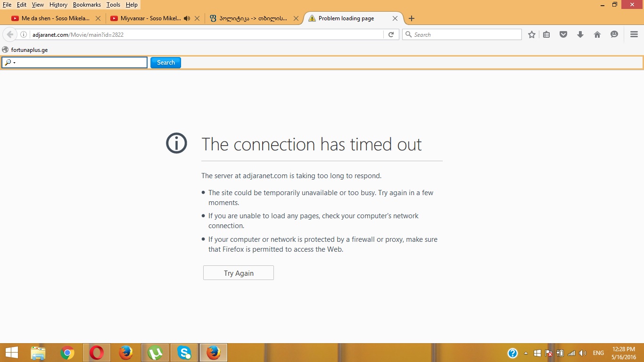644x362 pixels.
Task: Open the Windows Start menu
Action: [12, 353]
